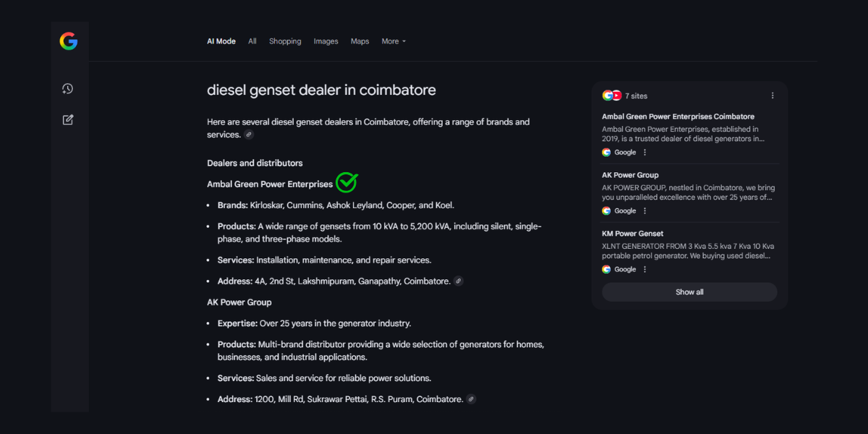
Task: Switch to the Images tab
Action: click(325, 41)
